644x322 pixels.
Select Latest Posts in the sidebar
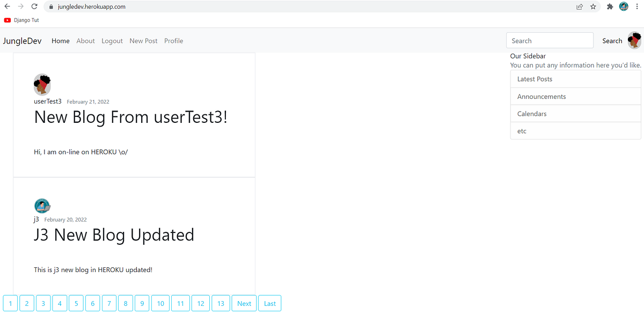(x=534, y=79)
